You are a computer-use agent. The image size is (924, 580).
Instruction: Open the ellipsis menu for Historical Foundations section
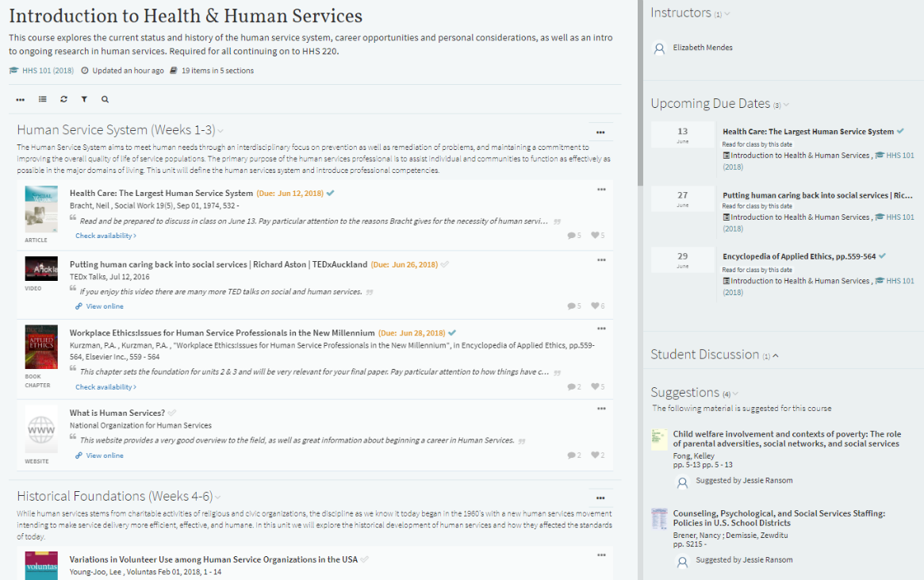tap(600, 496)
